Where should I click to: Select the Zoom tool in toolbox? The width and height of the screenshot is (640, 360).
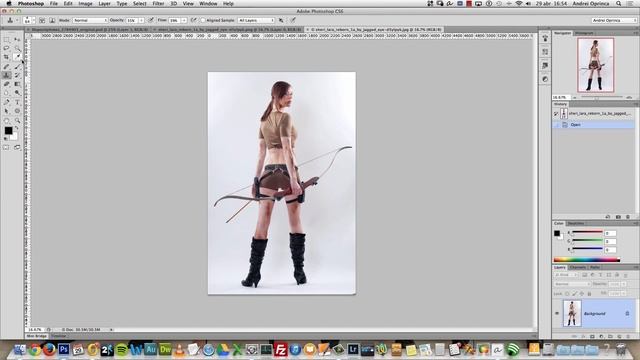(x=17, y=120)
